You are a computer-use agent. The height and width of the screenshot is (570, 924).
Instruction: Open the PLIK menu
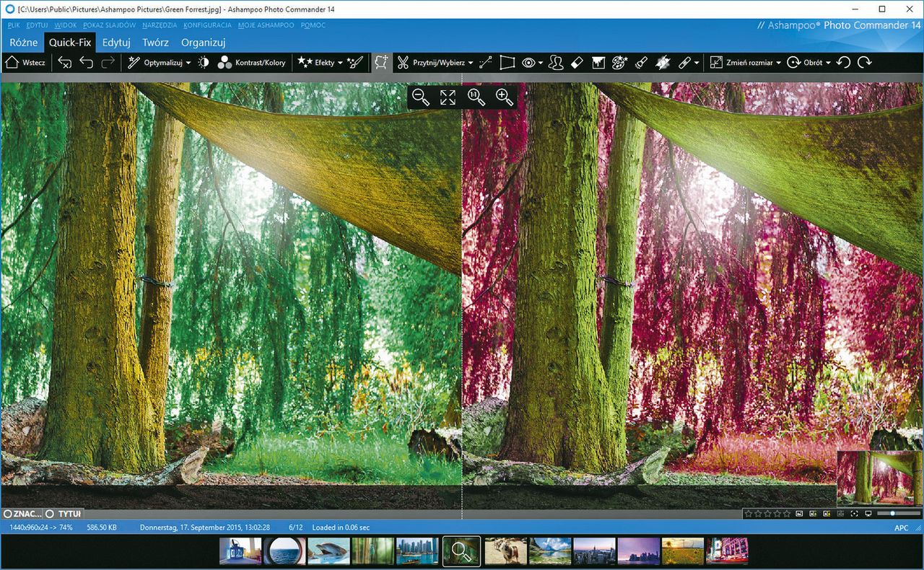[14, 25]
